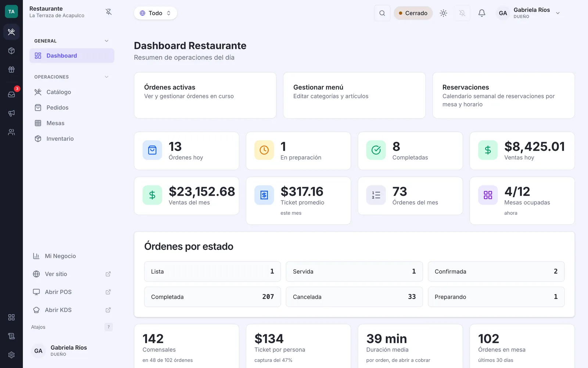The width and height of the screenshot is (588, 368).
Task: Click the GA avatar in the top bar
Action: click(x=503, y=13)
